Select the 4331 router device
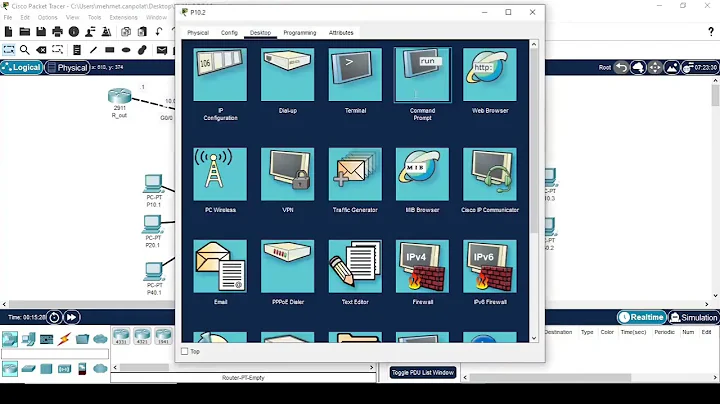The height and width of the screenshot is (404, 720). click(x=121, y=337)
